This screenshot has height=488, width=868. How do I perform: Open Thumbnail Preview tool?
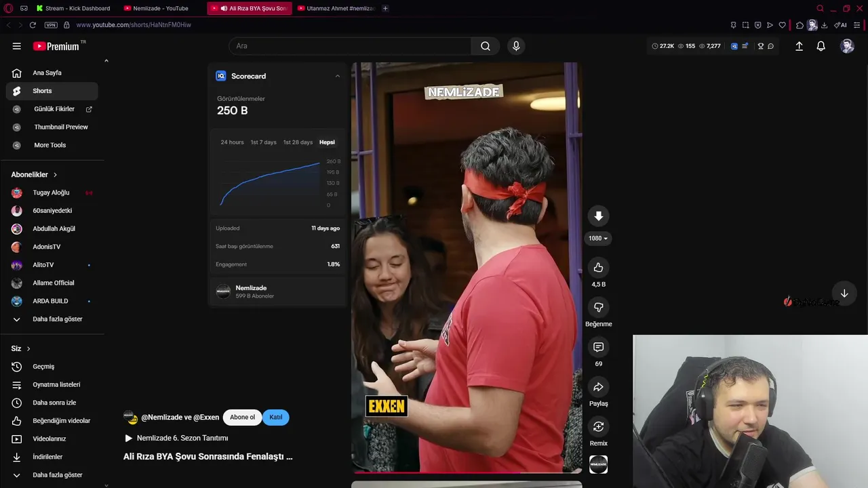[x=52, y=127]
